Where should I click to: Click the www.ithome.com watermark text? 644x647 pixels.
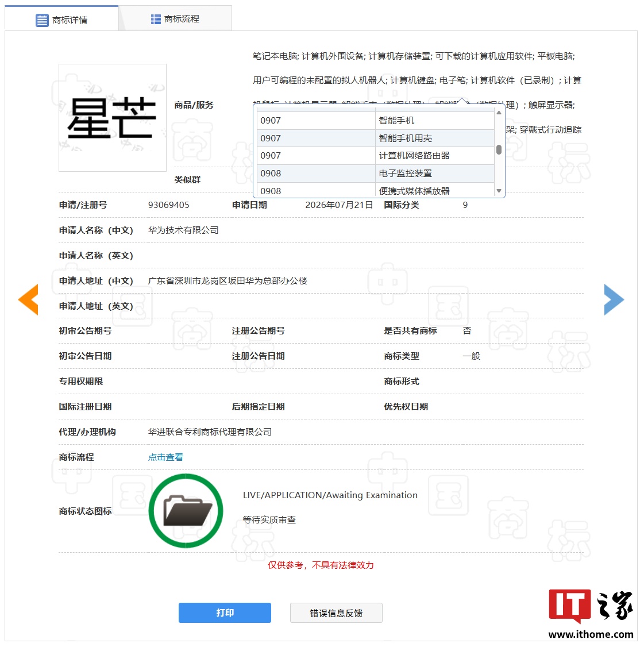click(591, 634)
